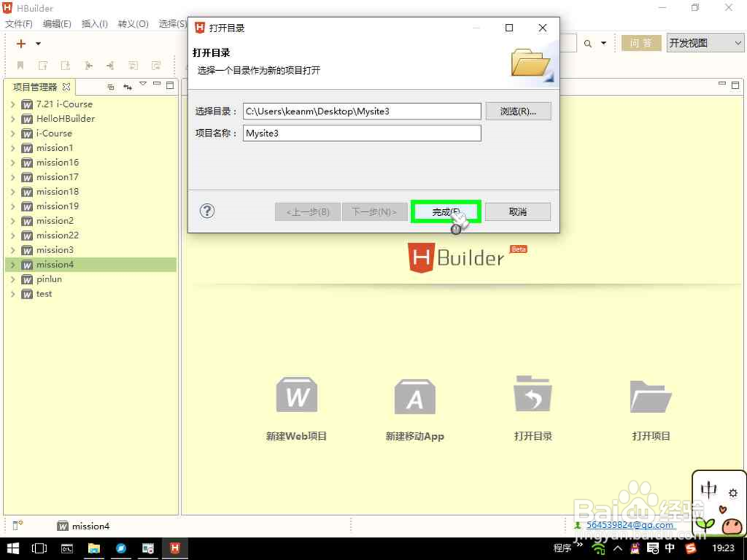Image resolution: width=747 pixels, height=560 pixels.
Task: Click the 项目名称 input field
Action: (362, 134)
